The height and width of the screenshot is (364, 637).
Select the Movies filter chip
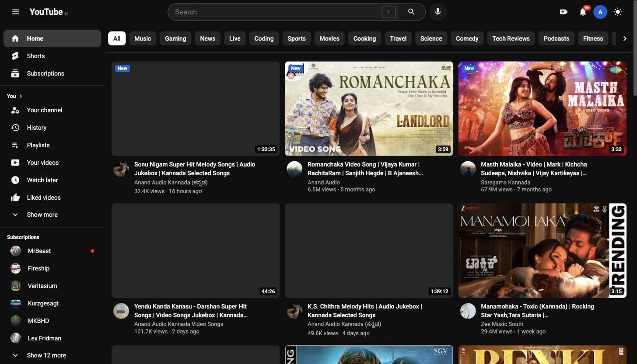pos(329,38)
